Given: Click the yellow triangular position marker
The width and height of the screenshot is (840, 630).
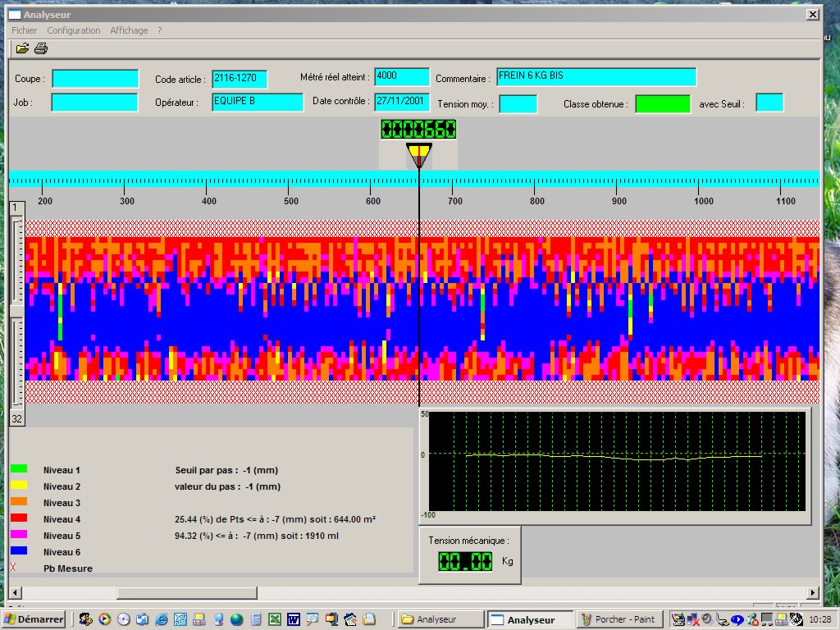Looking at the screenshot, I should [x=418, y=153].
